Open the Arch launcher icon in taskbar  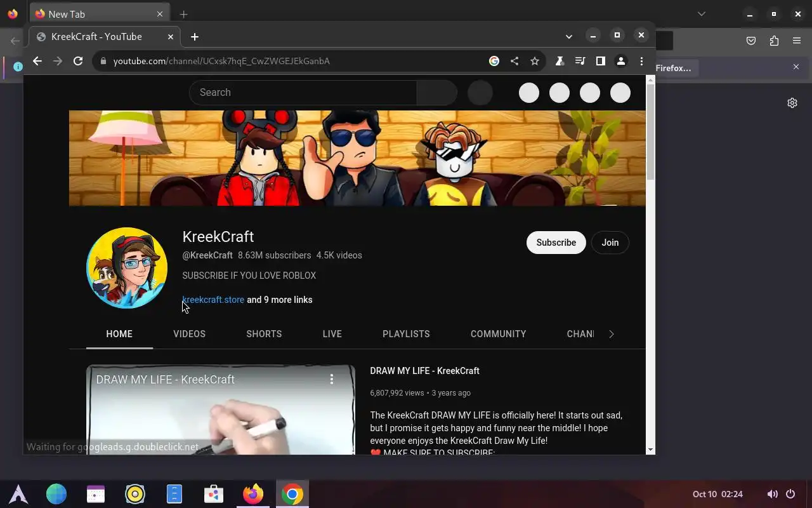coord(18,494)
